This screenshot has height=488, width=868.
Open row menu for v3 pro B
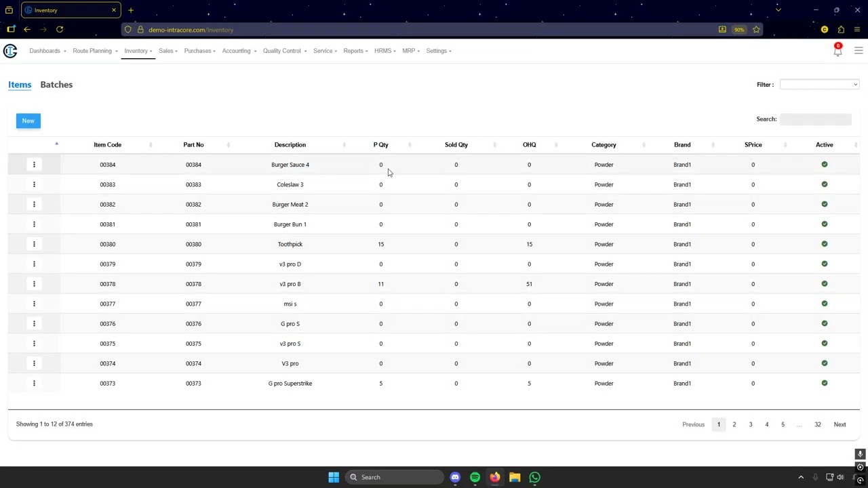pyautogui.click(x=34, y=284)
